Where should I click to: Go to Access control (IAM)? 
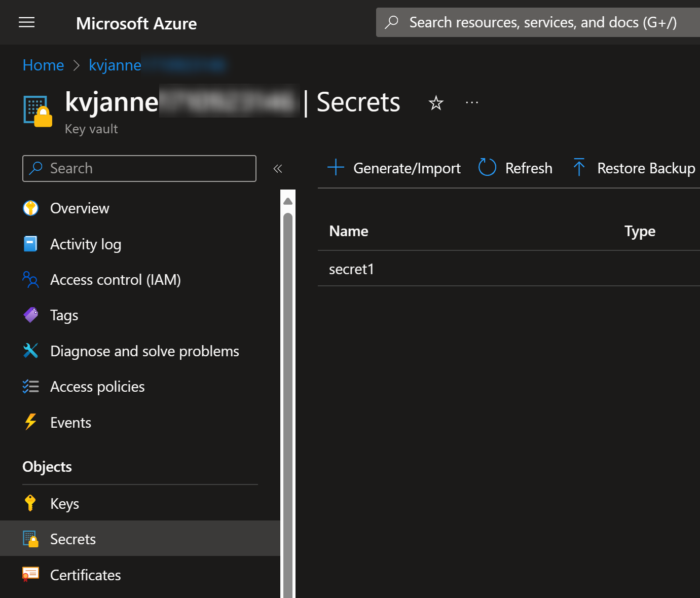[x=115, y=280]
